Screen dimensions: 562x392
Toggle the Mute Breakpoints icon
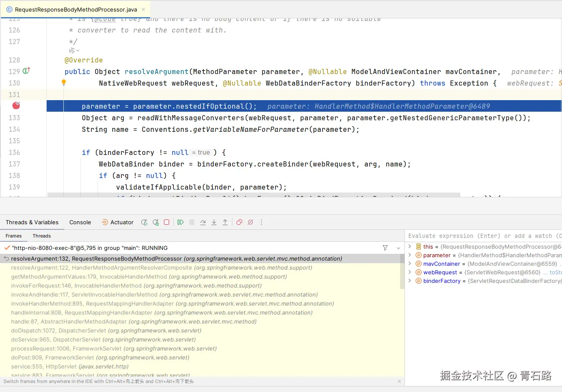[x=250, y=222]
